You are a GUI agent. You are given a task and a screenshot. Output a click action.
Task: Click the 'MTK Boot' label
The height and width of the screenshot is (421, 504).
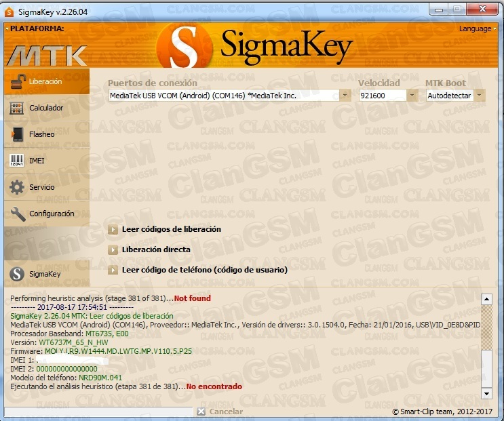[445, 83]
